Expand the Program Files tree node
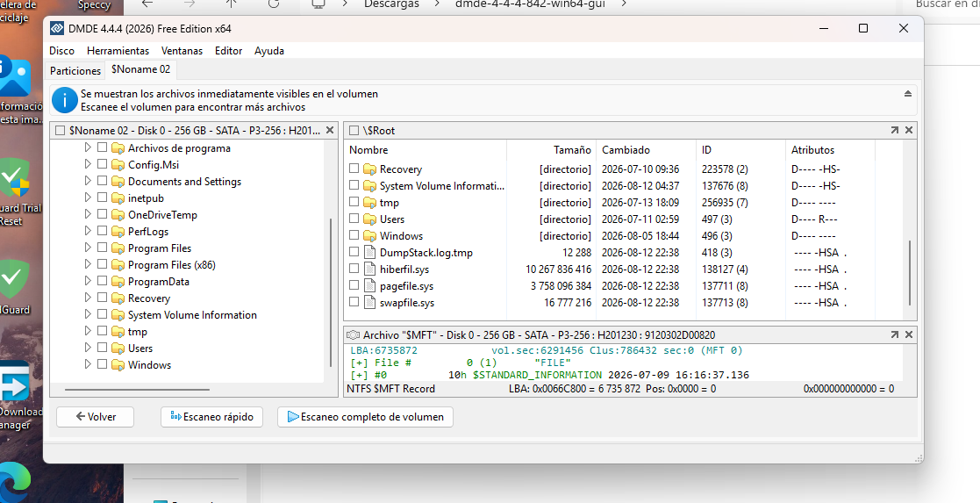 88,248
